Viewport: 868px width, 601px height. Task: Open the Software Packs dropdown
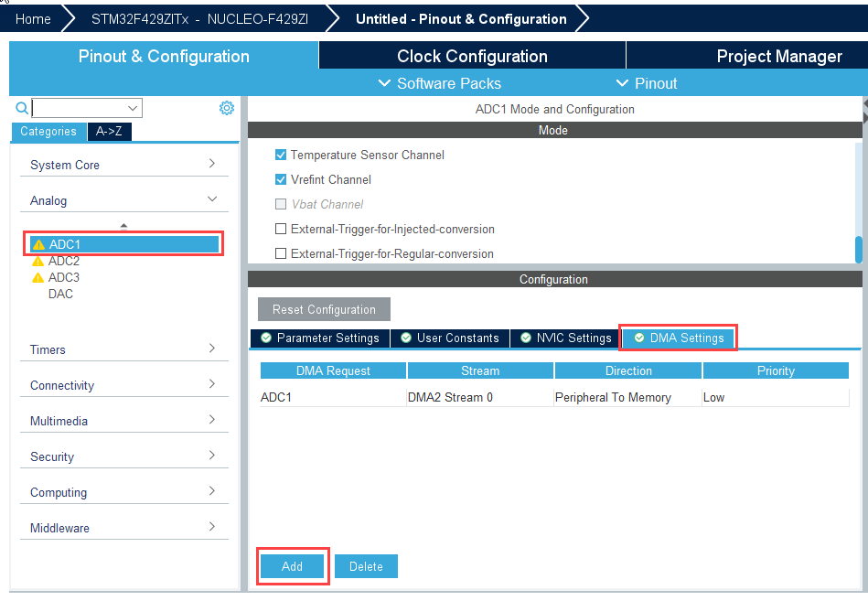[439, 83]
